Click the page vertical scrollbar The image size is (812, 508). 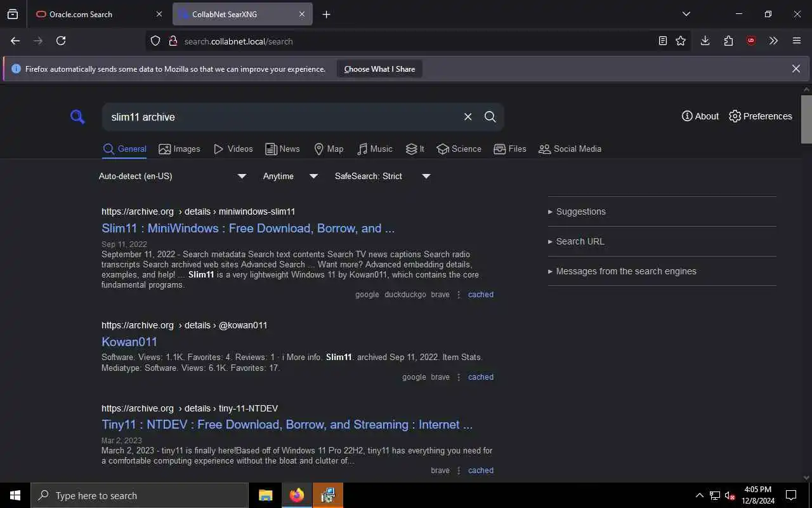806,119
